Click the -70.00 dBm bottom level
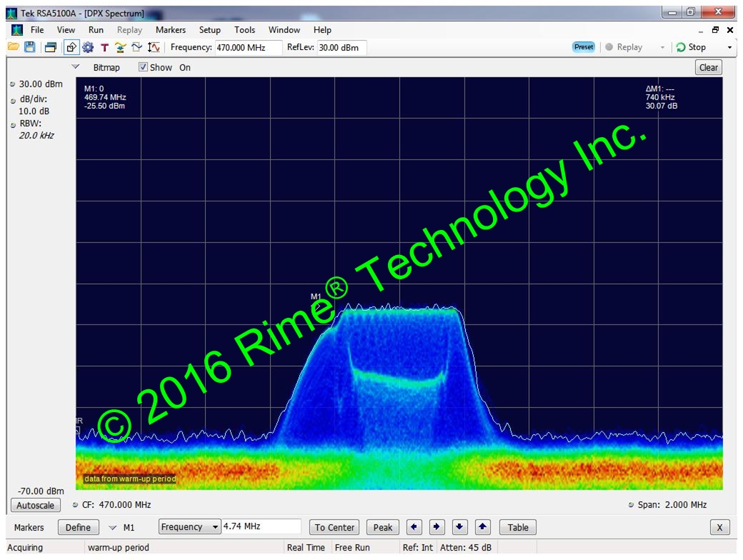The height and width of the screenshot is (560, 743). coord(41,491)
